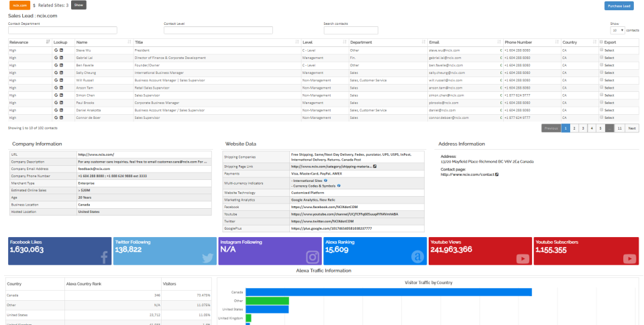The height and width of the screenshot is (325, 644).
Task: Focus the Search contacts input field
Action: (x=351, y=30)
